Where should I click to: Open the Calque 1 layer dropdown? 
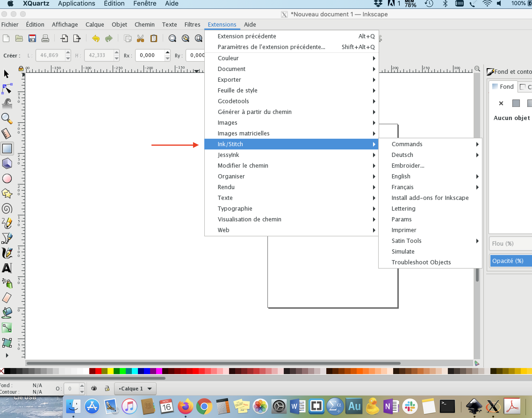pyautogui.click(x=135, y=389)
